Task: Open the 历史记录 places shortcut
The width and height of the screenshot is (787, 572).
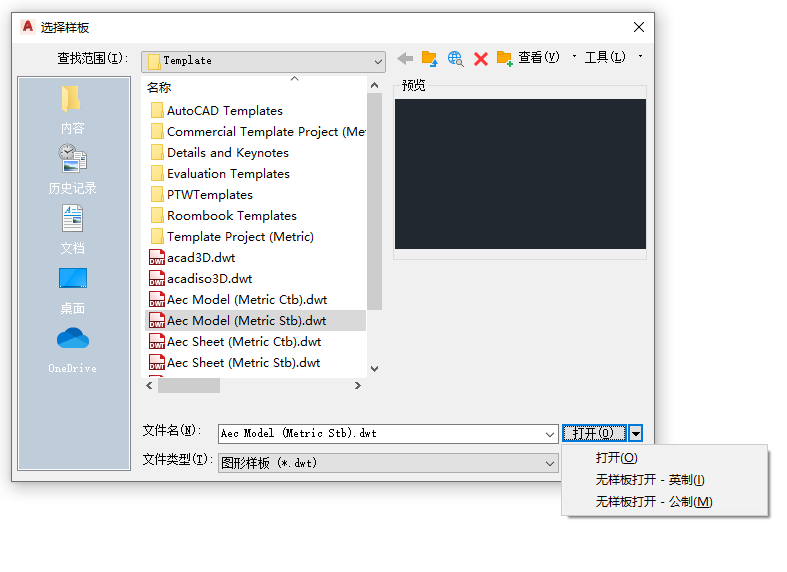Action: [73, 169]
